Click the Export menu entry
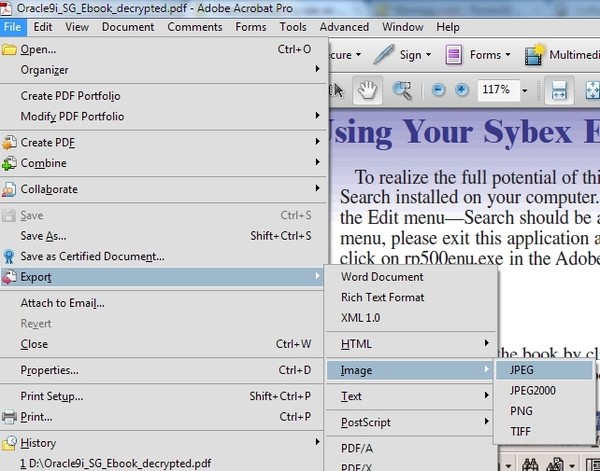 tap(162, 277)
